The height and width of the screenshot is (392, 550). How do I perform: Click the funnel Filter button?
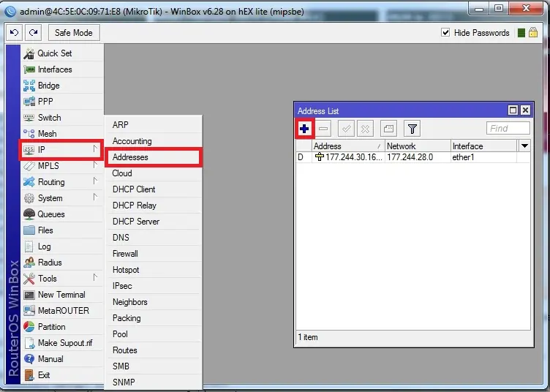[x=412, y=129]
